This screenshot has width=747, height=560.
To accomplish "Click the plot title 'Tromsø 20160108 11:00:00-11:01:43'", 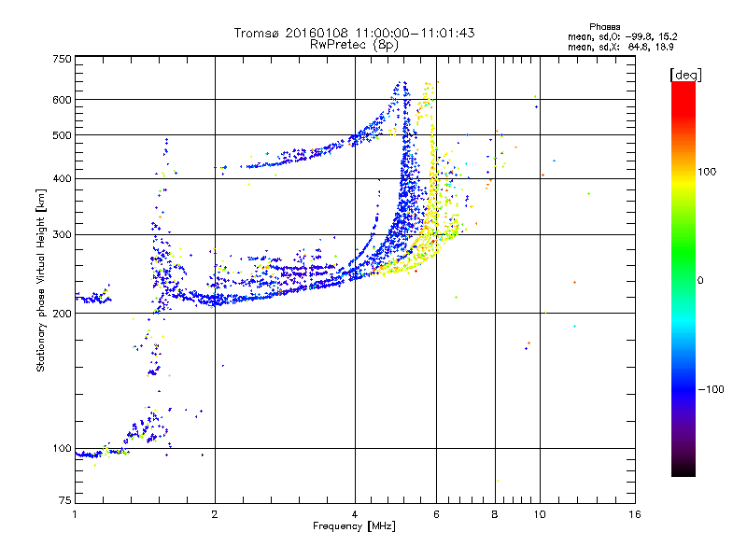I will (354, 33).
